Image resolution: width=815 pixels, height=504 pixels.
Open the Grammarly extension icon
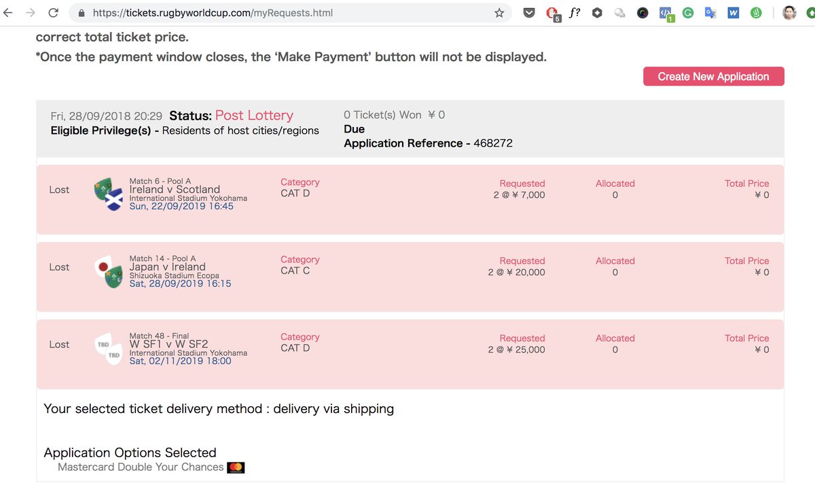point(688,13)
